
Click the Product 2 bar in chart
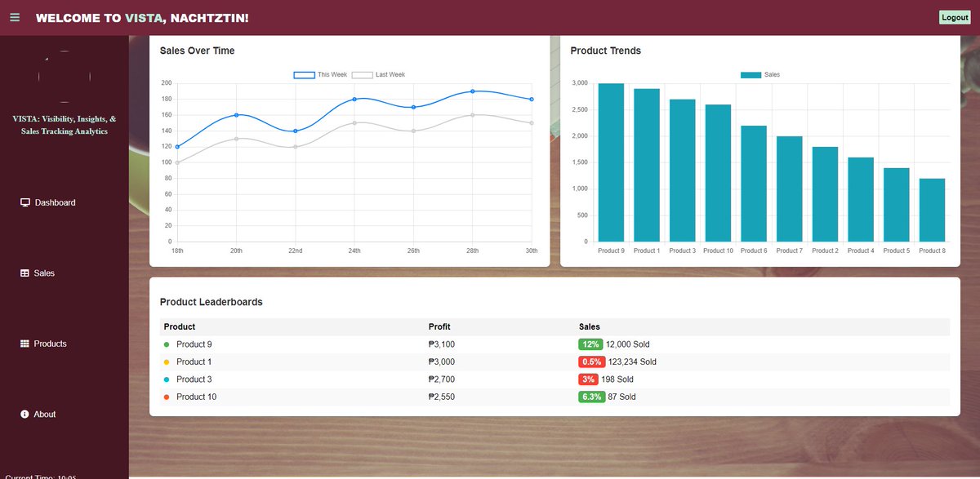[x=825, y=194]
